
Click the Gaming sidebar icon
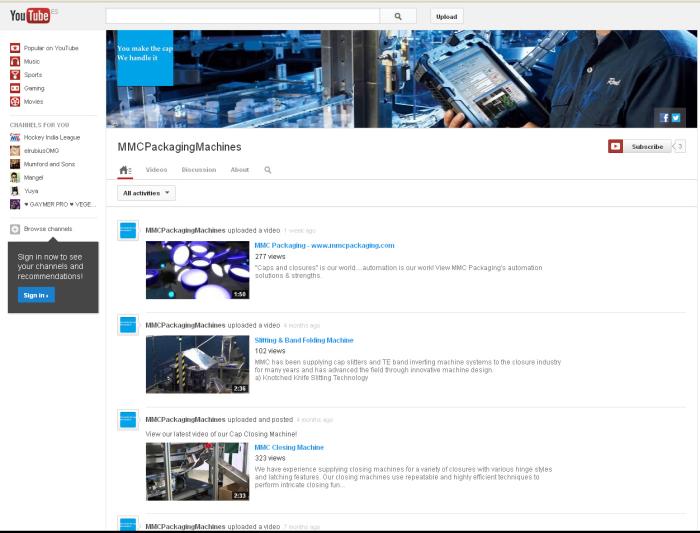15,88
